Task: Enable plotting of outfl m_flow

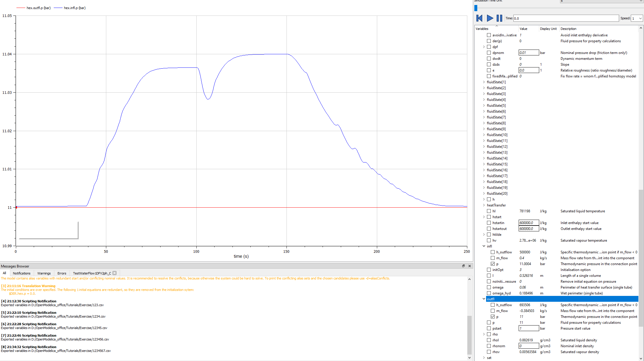Action: (x=493, y=311)
